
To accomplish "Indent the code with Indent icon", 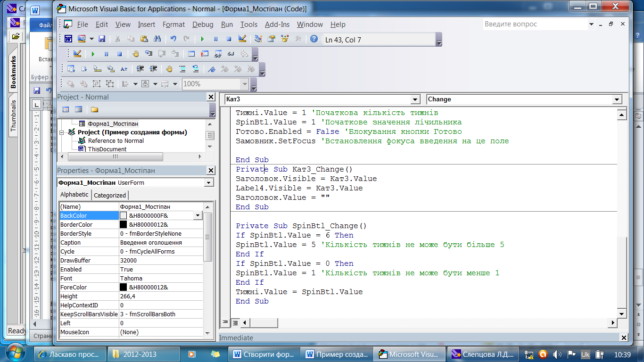I will pyautogui.click(x=140, y=69).
